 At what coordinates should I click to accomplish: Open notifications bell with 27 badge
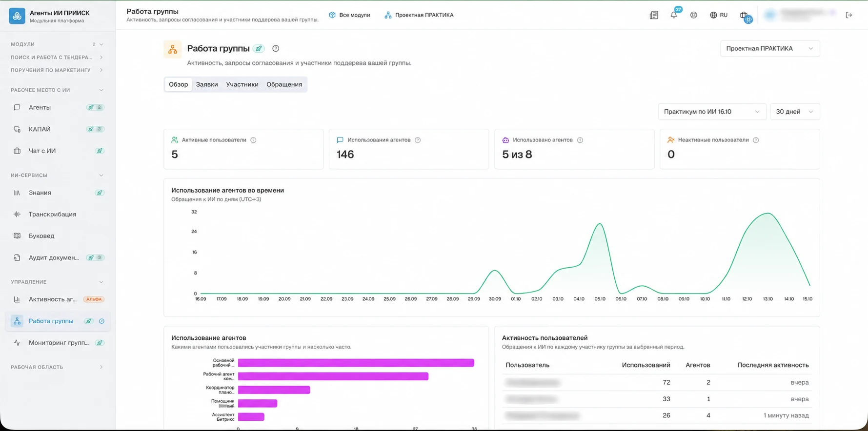pos(674,15)
